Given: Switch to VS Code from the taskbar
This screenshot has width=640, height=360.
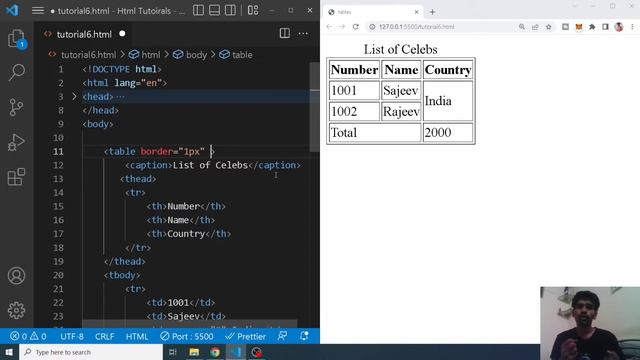Looking at the screenshot, I should coord(236,352).
